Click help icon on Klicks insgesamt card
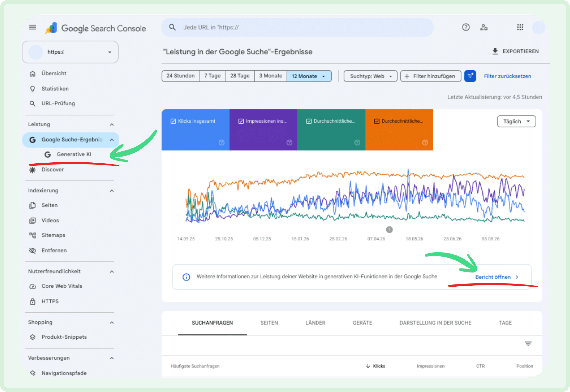 point(222,142)
